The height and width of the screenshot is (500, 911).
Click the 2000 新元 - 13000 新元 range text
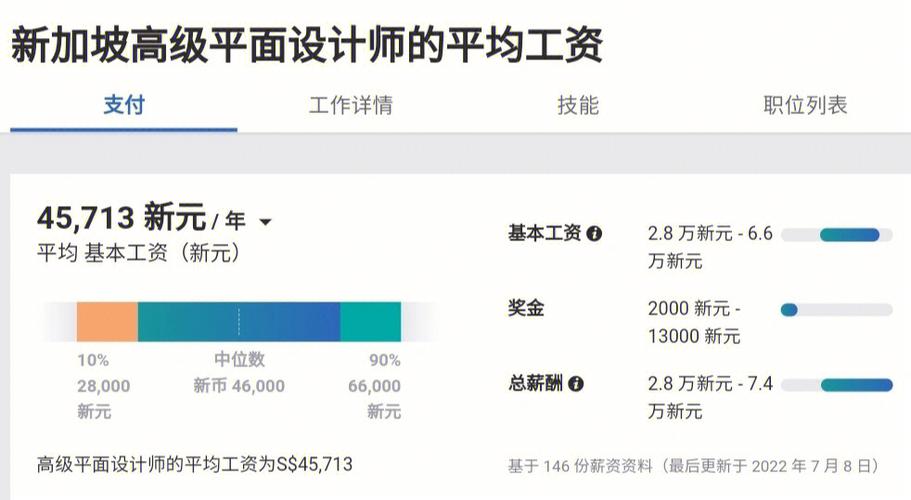694,322
